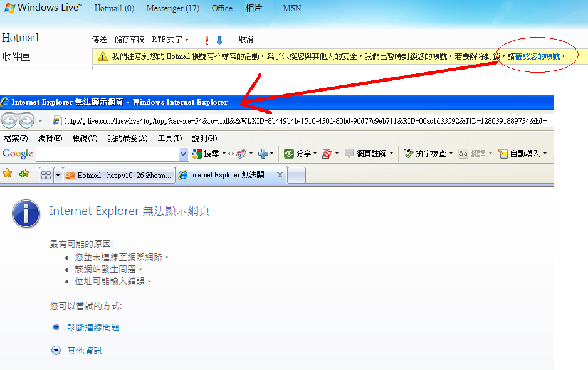Click the blue plus icon in Google toolbar
Screen dimensions: 588x370
(x=263, y=154)
